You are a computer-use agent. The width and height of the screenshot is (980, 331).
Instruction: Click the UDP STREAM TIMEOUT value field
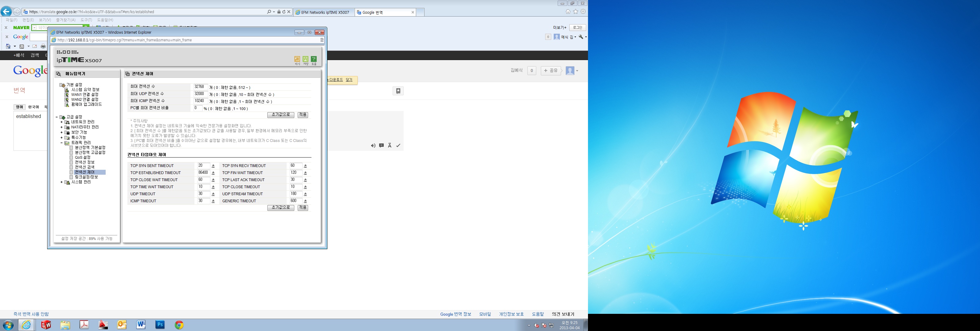tap(296, 194)
